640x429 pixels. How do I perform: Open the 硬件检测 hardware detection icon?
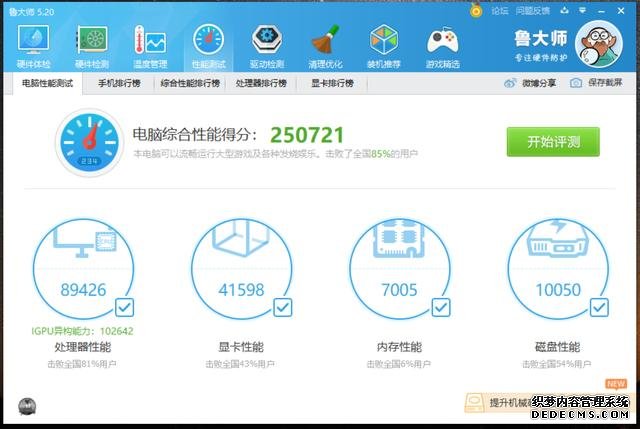pos(92,40)
